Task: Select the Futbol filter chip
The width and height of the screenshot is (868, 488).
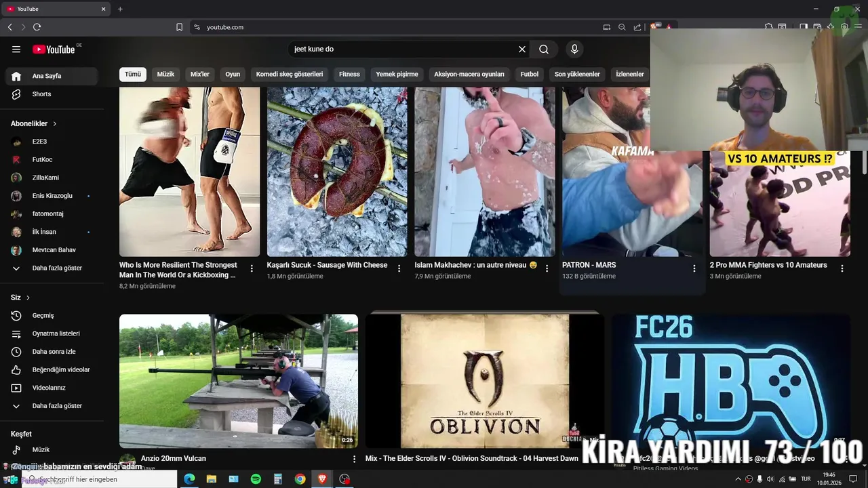Action: tap(530, 74)
